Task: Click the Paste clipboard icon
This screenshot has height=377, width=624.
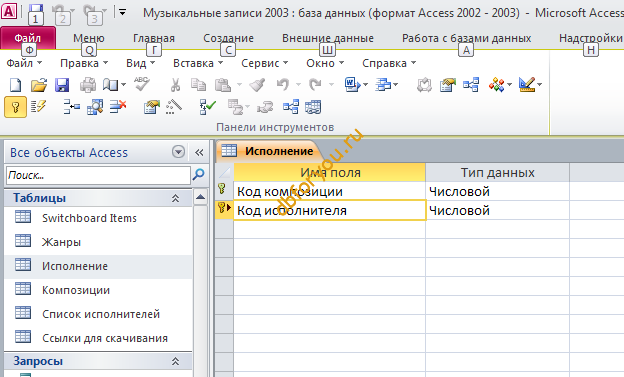Action: [x=222, y=85]
